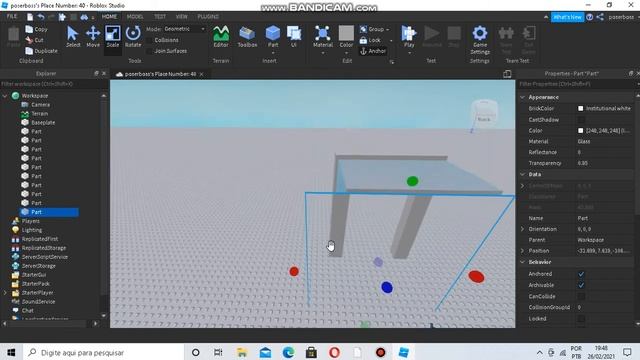The width and height of the screenshot is (640, 360).
Task: Collapse the Appearance section
Action: pos(522,97)
